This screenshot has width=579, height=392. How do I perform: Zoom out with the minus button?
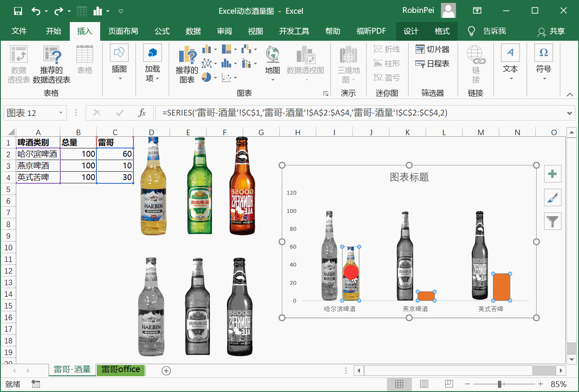[x=467, y=384]
